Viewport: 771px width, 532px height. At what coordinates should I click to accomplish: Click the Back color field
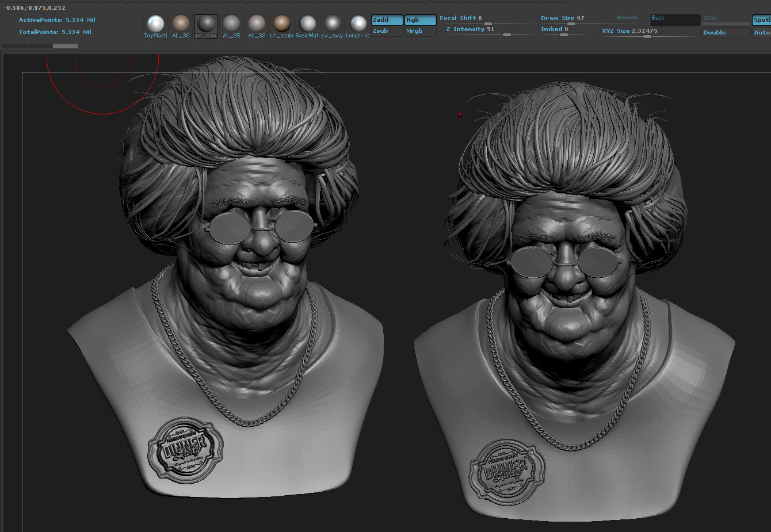(675, 20)
